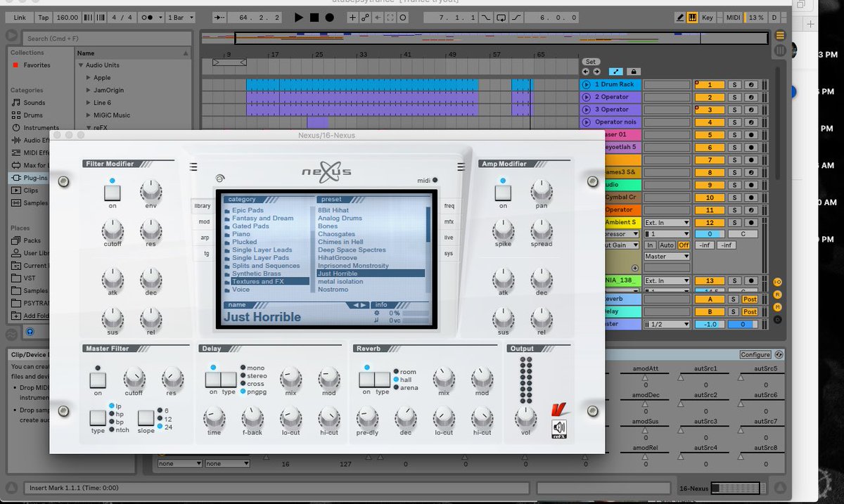
Task: Click the Stop transport button
Action: [x=314, y=17]
